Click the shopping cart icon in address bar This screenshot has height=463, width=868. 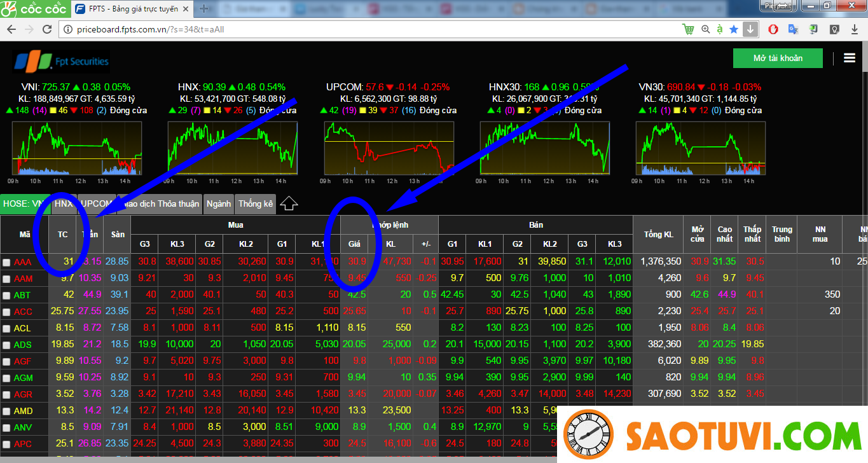point(688,29)
